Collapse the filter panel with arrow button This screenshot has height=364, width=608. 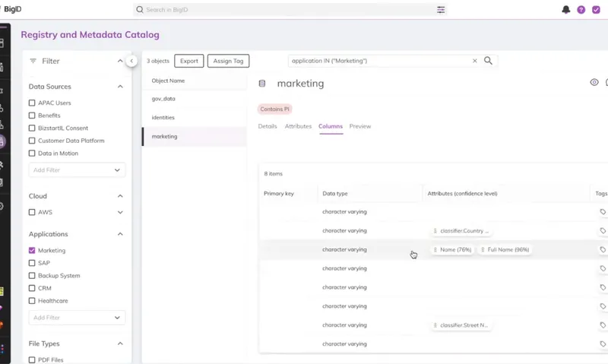pyautogui.click(x=131, y=61)
